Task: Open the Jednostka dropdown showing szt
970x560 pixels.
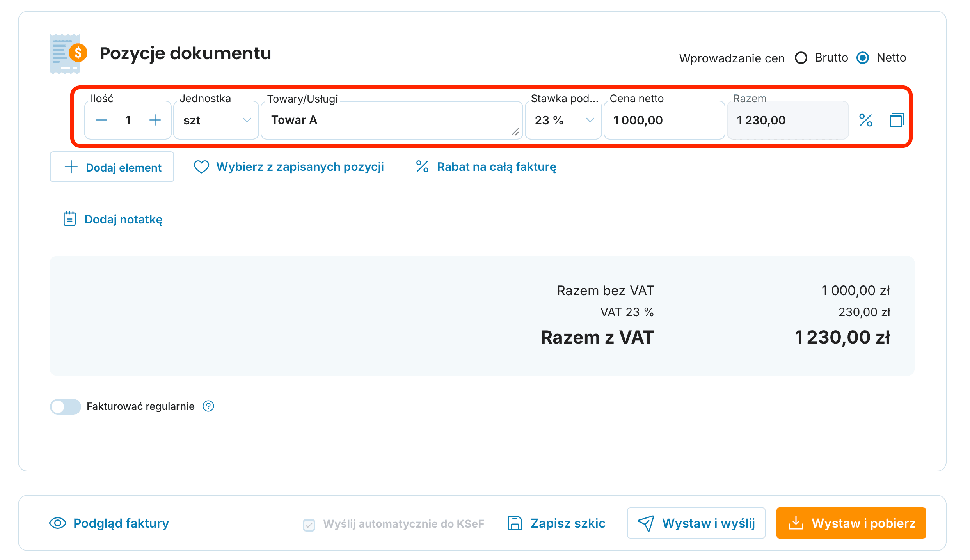Action: coord(216,120)
